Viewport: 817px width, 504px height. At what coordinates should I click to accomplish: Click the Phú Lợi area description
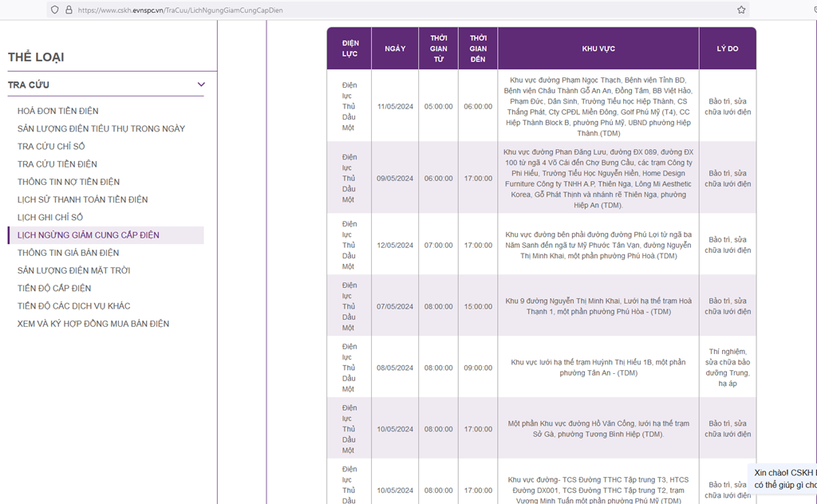click(598, 245)
